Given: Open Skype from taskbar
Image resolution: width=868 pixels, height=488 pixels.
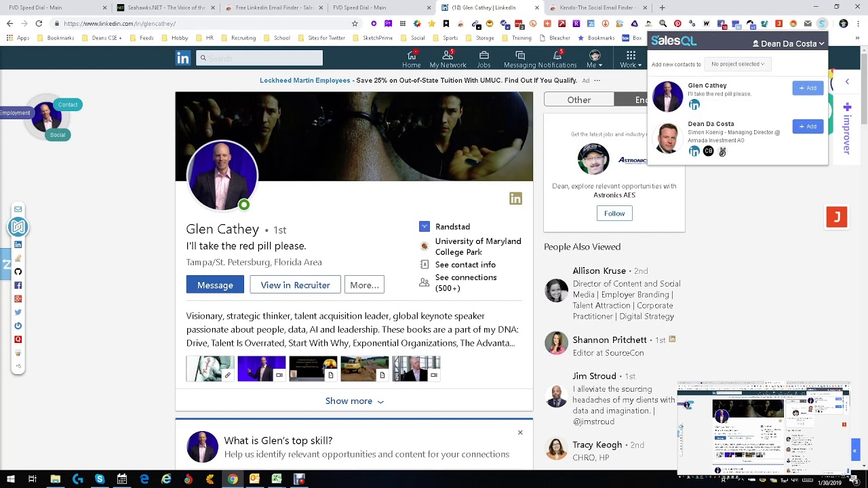Looking at the screenshot, I should 100,479.
